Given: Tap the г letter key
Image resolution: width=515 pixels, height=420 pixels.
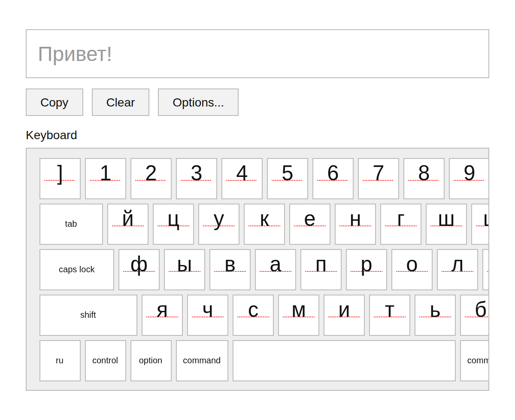Looking at the screenshot, I should tap(401, 224).
